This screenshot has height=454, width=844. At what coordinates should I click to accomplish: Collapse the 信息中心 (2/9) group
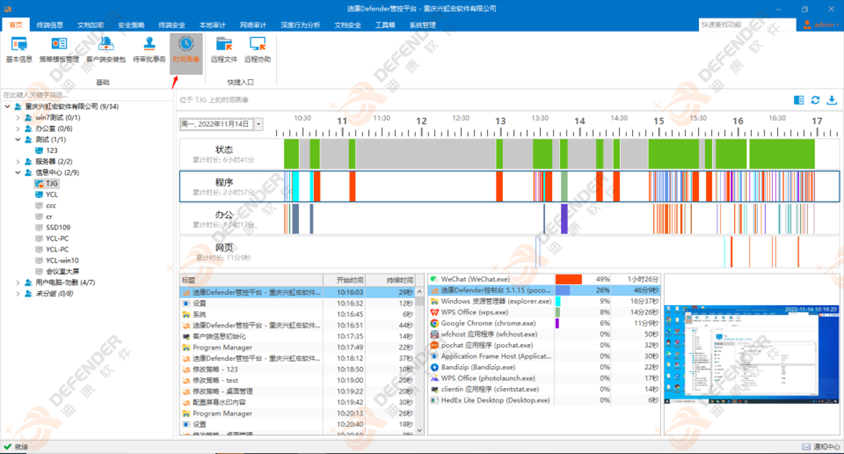(18, 172)
